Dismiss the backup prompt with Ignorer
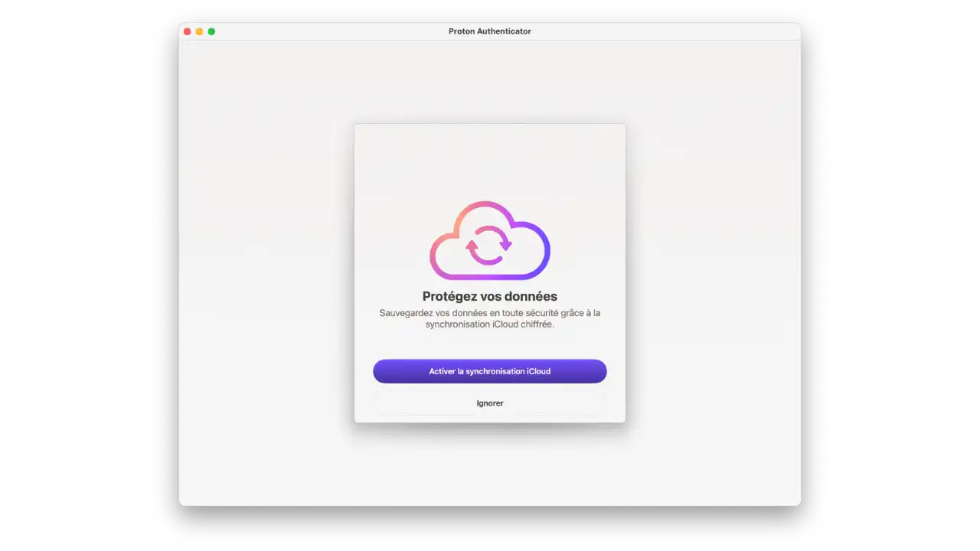 coord(489,403)
